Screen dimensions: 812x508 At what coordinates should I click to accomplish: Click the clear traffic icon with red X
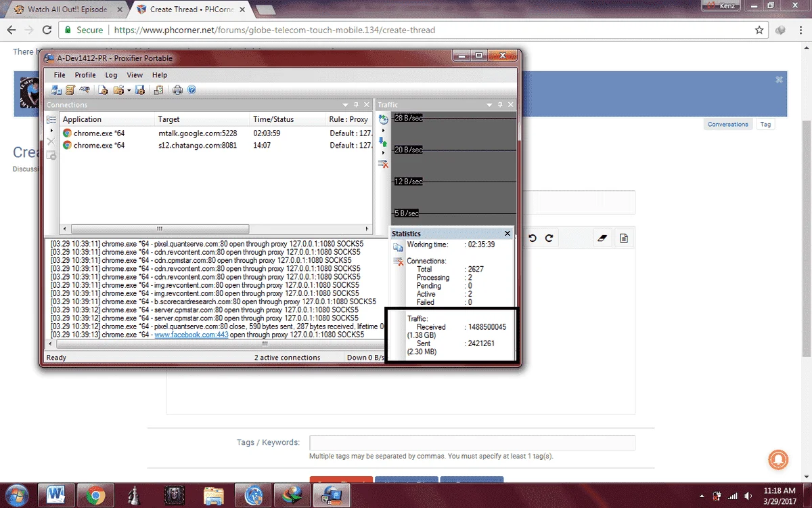(384, 163)
